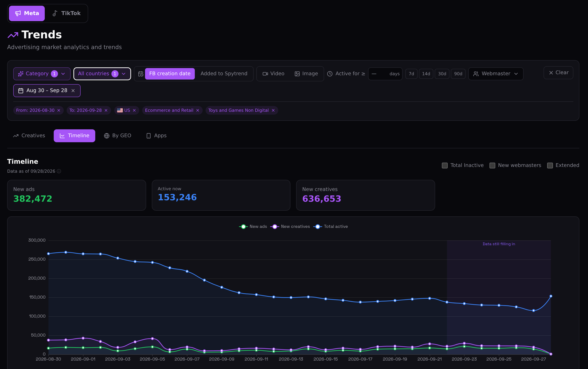
Task: Toggle New creatives series in chart legend
Action: (290, 226)
